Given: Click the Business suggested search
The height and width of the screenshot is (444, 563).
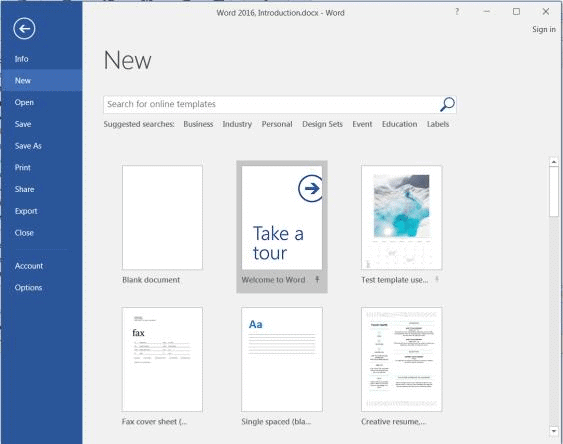Looking at the screenshot, I should tap(198, 124).
